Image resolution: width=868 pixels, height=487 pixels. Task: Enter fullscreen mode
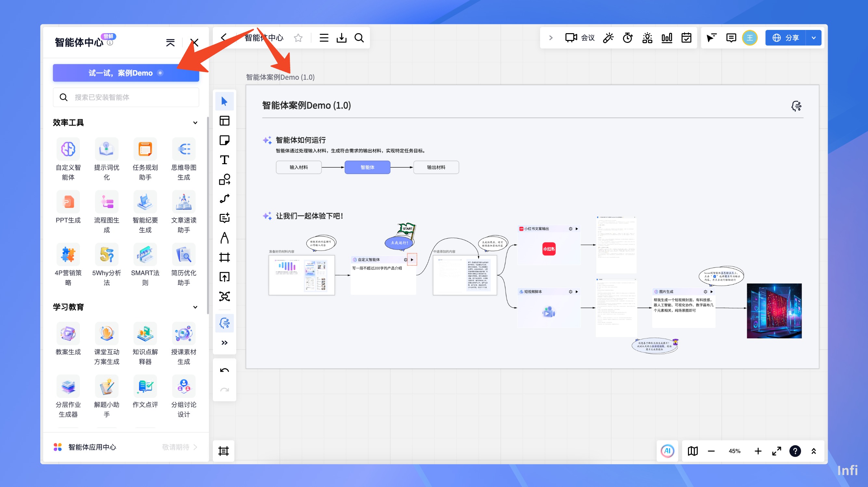point(777,451)
